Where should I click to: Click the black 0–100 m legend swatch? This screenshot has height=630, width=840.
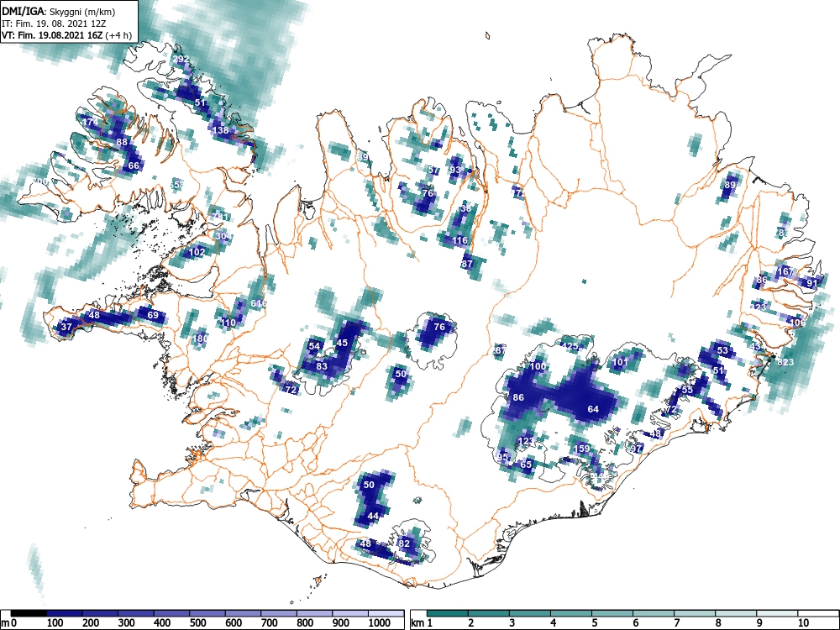click(29, 613)
